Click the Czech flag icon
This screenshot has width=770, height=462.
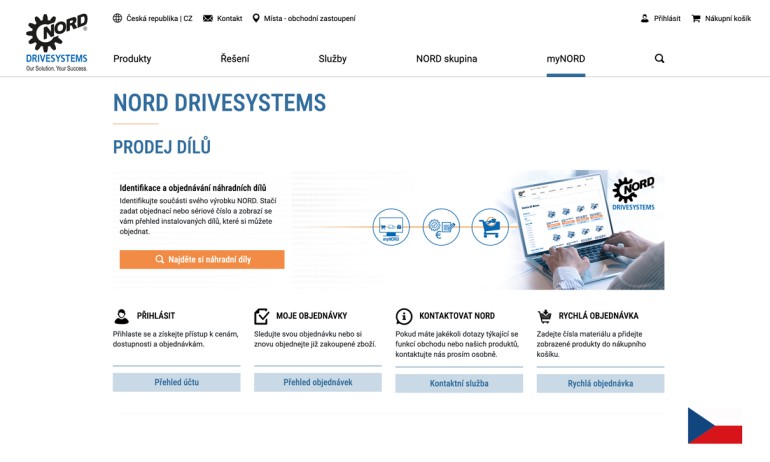714,426
